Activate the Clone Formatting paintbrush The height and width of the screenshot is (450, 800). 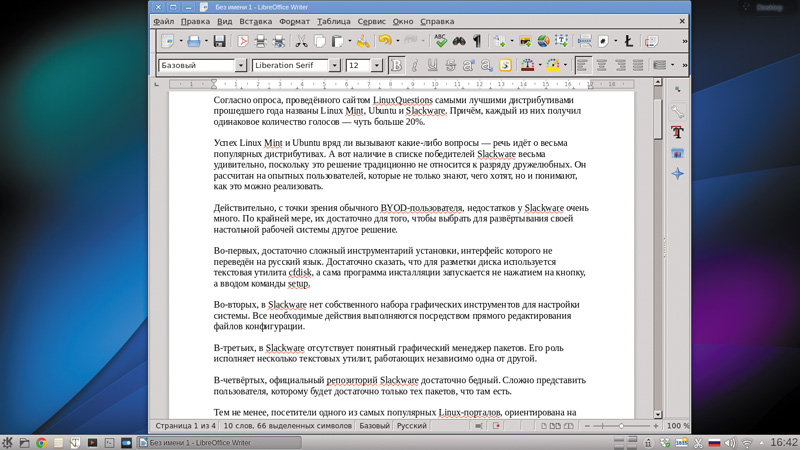pyautogui.click(x=363, y=41)
